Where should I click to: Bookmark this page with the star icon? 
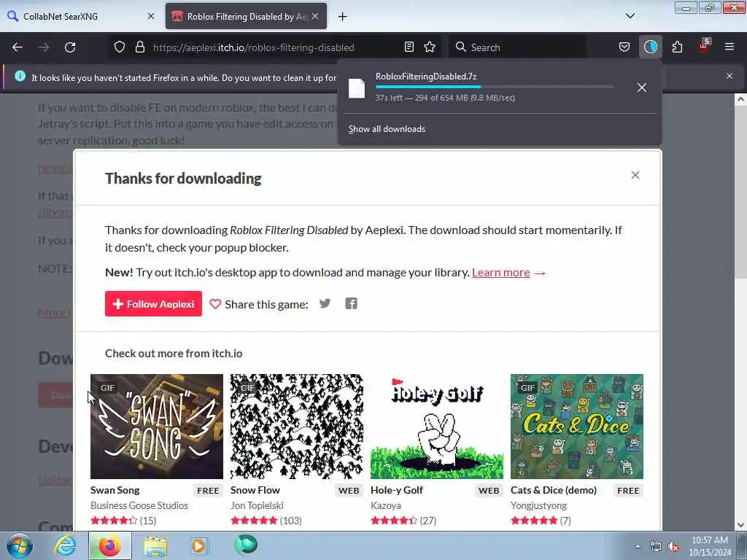click(430, 47)
